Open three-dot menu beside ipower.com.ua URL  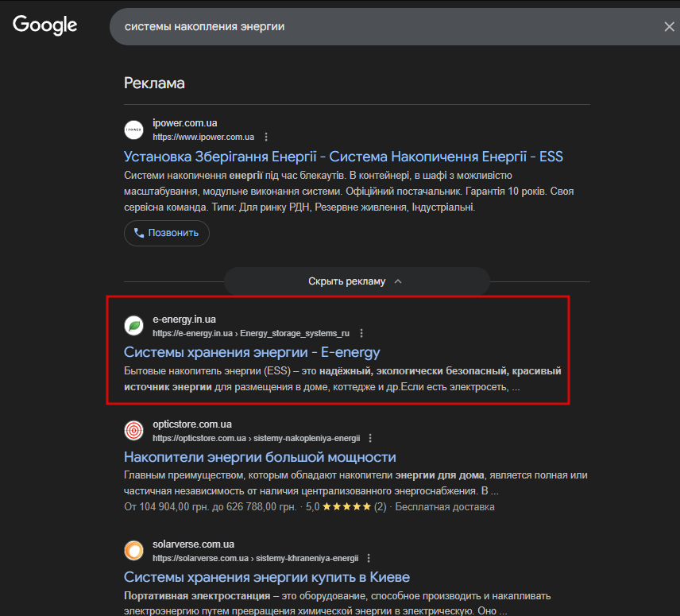(266, 137)
